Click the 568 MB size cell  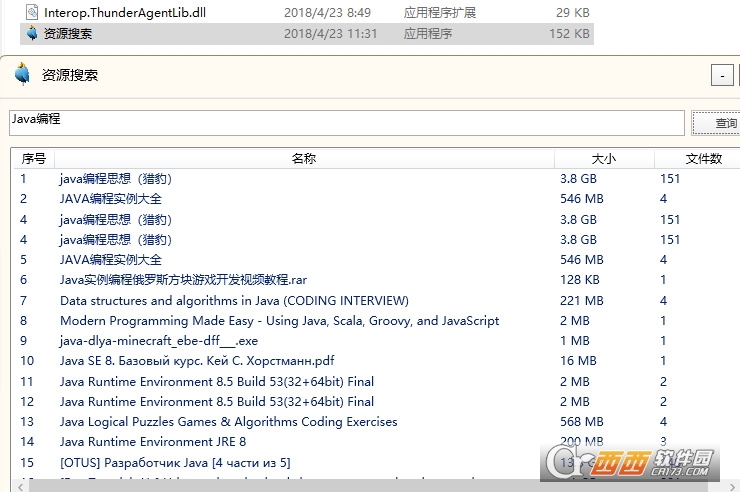[x=581, y=422]
